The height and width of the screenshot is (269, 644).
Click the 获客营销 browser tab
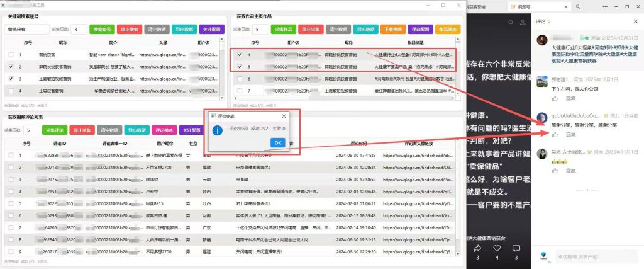[x=487, y=6]
